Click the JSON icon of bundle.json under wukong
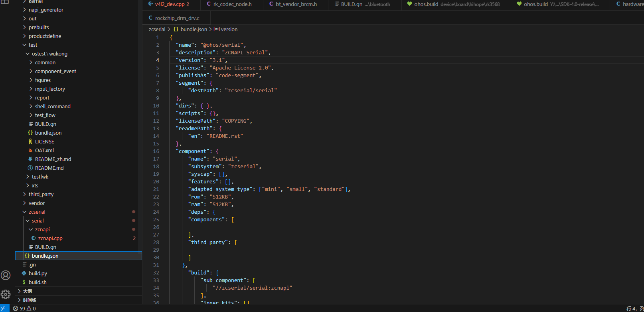 (x=30, y=133)
